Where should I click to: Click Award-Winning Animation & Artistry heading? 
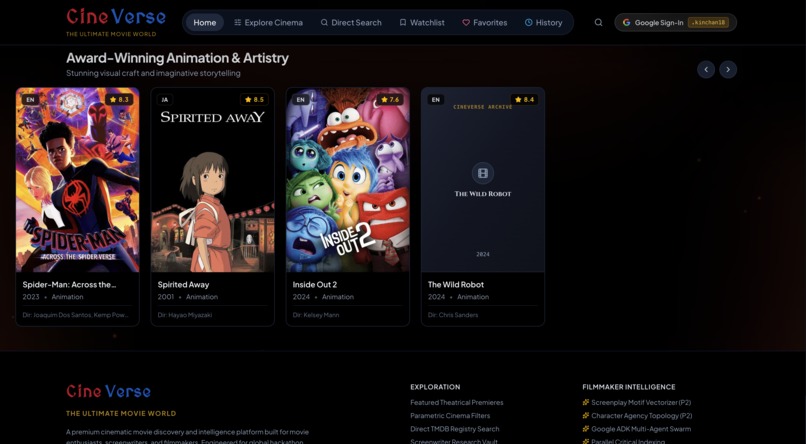[177, 58]
